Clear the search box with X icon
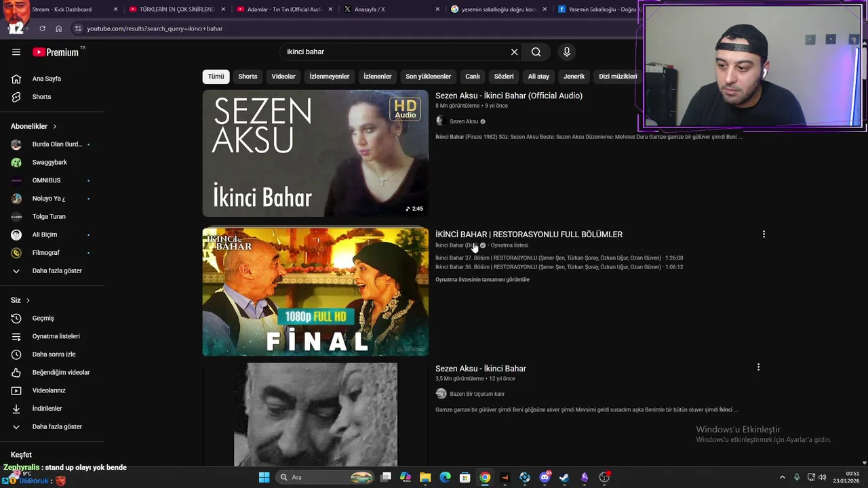868x488 pixels. 514,52
